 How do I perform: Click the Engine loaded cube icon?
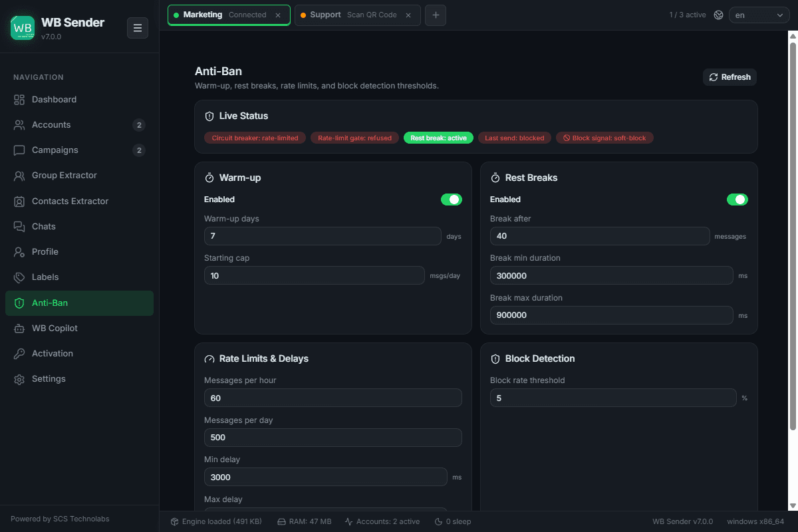(175, 522)
